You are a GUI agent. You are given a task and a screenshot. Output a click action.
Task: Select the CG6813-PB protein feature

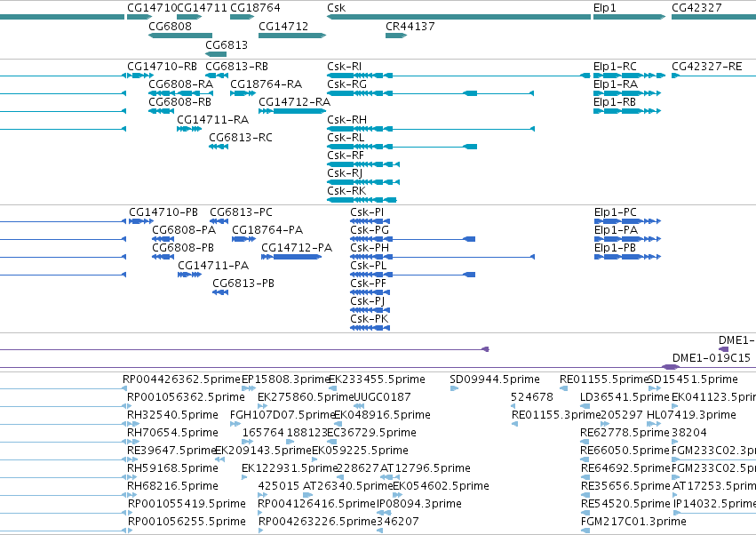219,292
